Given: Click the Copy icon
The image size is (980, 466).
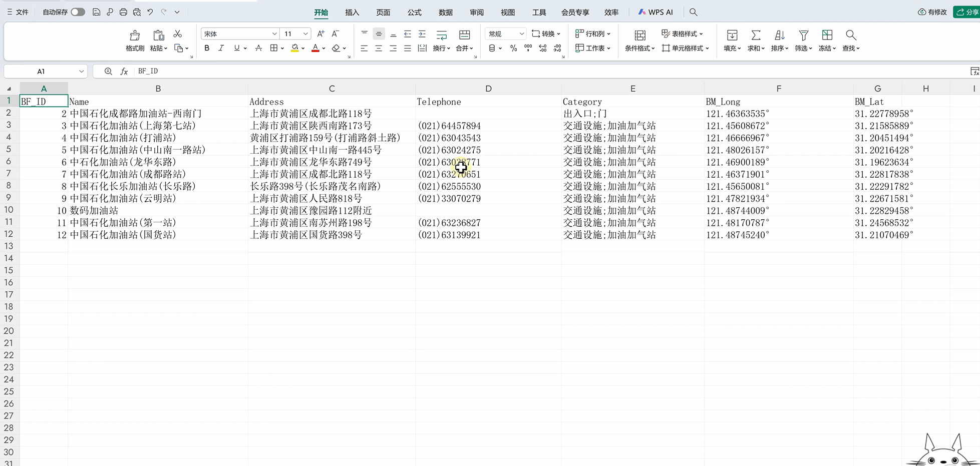Looking at the screenshot, I should [179, 48].
